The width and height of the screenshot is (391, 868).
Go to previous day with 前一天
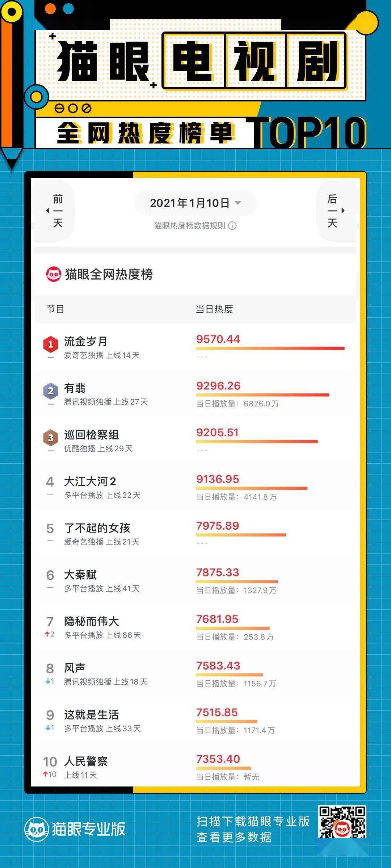coord(56,210)
